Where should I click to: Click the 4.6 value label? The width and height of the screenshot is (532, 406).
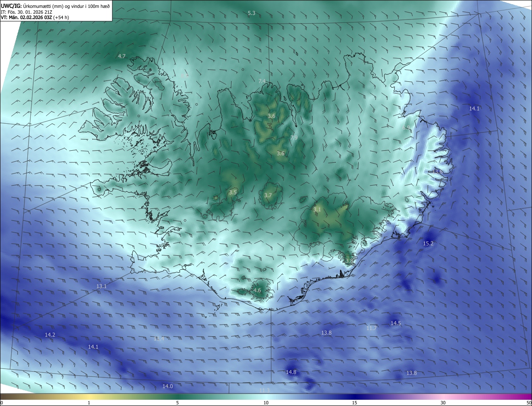[x=257, y=291]
